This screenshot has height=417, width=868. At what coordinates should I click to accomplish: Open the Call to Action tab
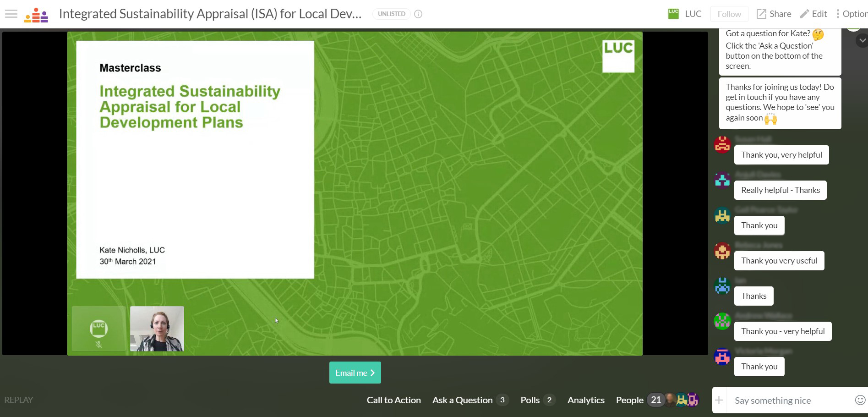pos(393,400)
